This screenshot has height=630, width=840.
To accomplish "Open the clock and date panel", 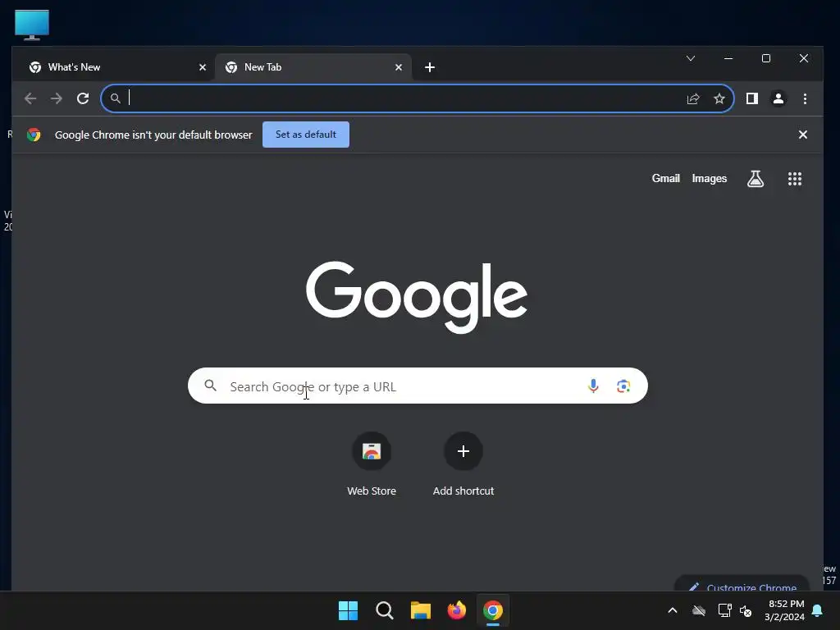I will 785,610.
